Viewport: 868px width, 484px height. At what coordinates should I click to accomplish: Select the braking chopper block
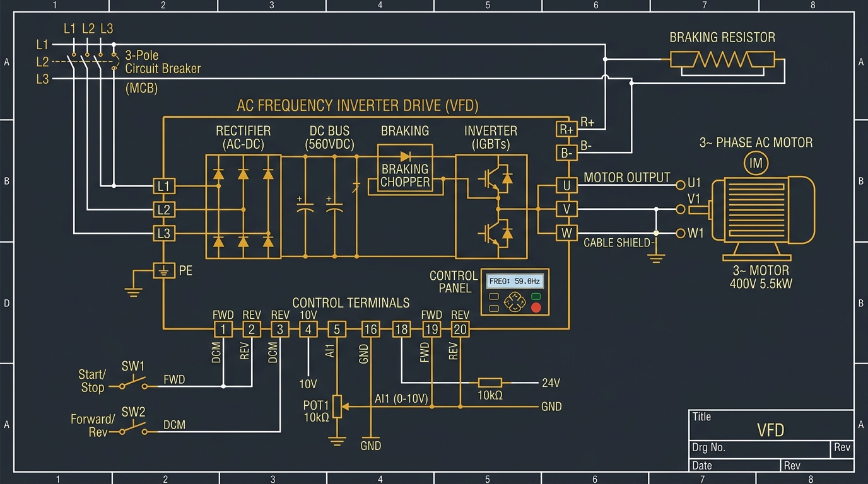coord(405,176)
